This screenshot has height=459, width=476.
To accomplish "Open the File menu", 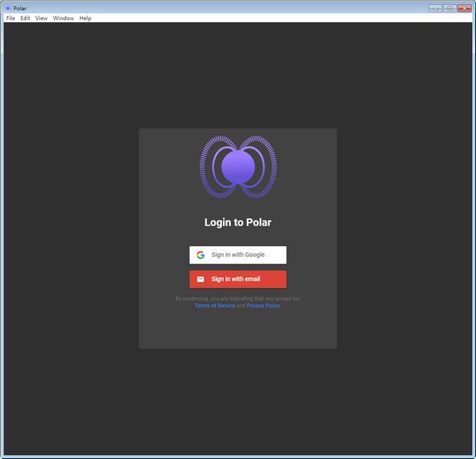I will click(10, 18).
